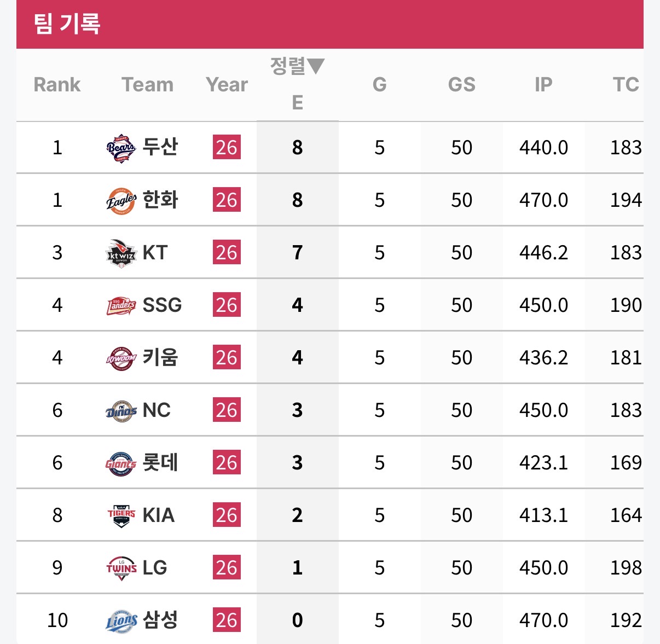Screen dimensions: 660x644
Task: Click the red 26 year badge for 한화
Action: coord(227,200)
